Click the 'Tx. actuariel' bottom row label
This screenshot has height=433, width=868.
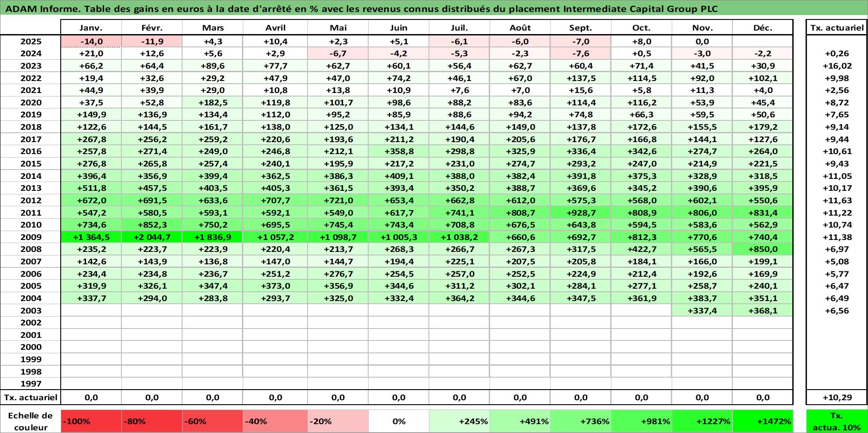(x=31, y=398)
